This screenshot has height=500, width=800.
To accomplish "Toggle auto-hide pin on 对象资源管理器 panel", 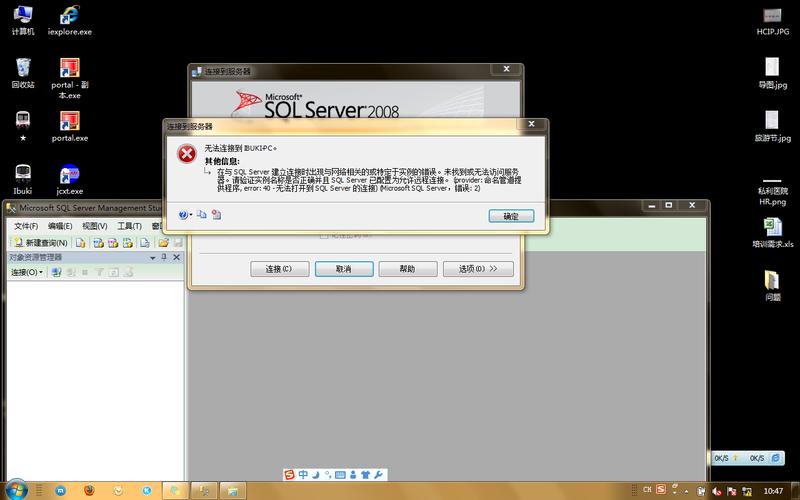I will tap(164, 257).
